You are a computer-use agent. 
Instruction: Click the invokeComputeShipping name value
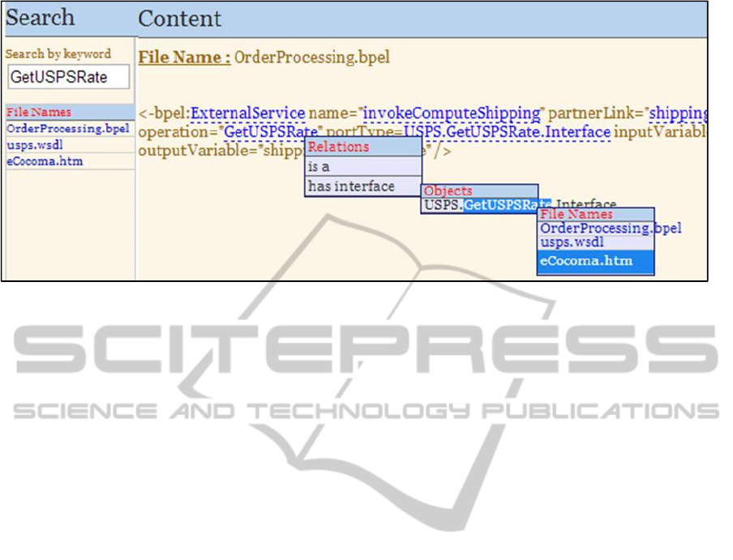(452, 113)
